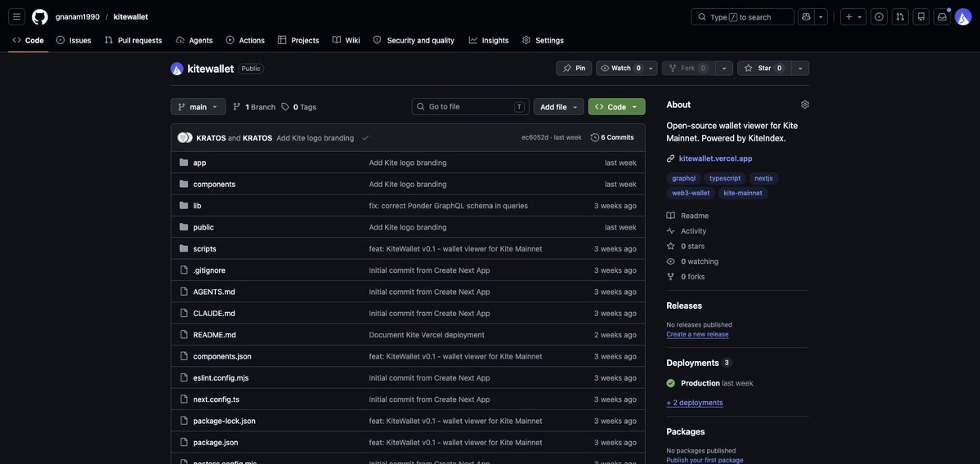Open the kitewallet.vercel.app link
This screenshot has width=980, height=464.
[x=716, y=158]
